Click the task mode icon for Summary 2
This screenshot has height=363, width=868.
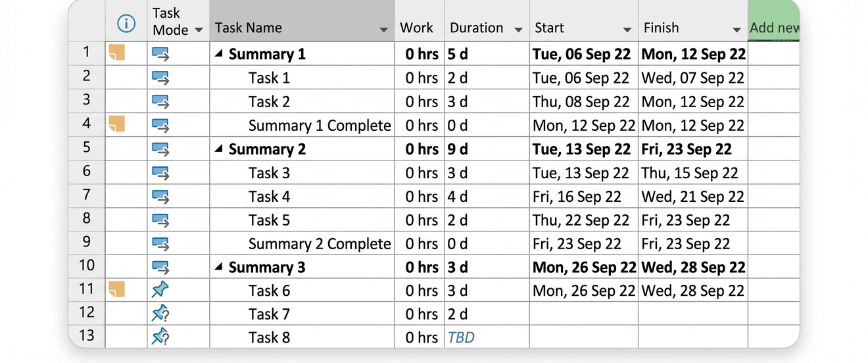click(x=161, y=149)
